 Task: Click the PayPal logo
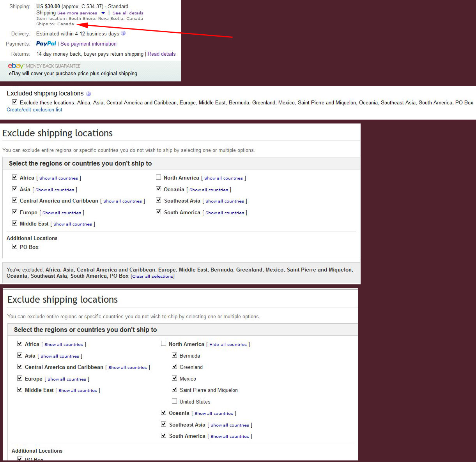46,44
